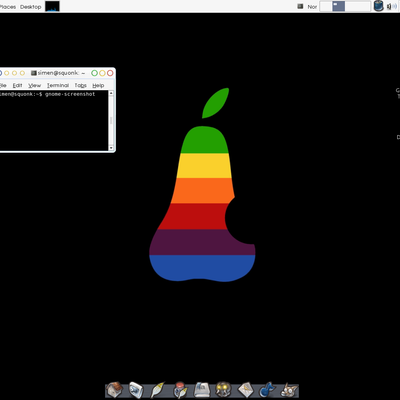Open the blue trash bin panel icon
Viewport: 400px width, 400px height.
(x=378, y=6)
